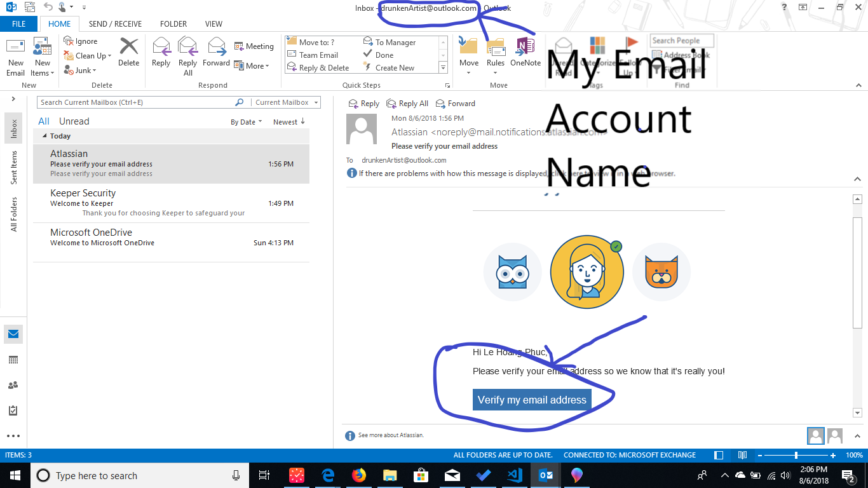Open the Current Mailbox search scope dropdown

(286, 102)
